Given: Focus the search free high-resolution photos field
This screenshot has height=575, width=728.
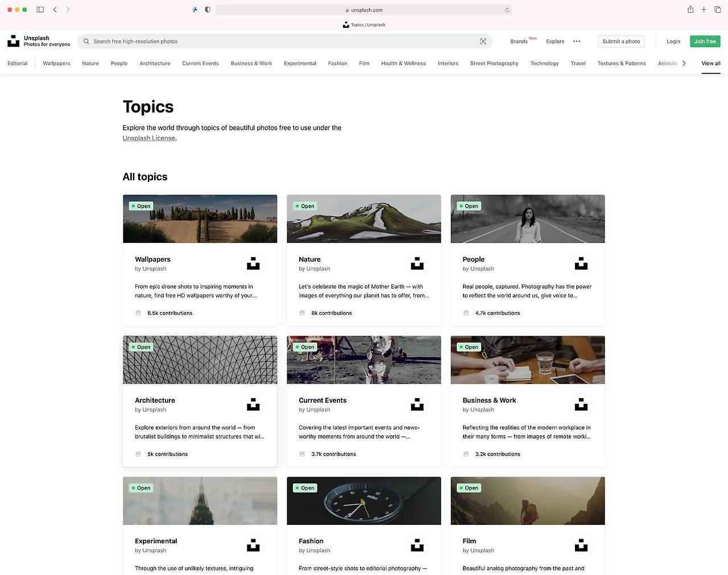Looking at the screenshot, I should [284, 42].
